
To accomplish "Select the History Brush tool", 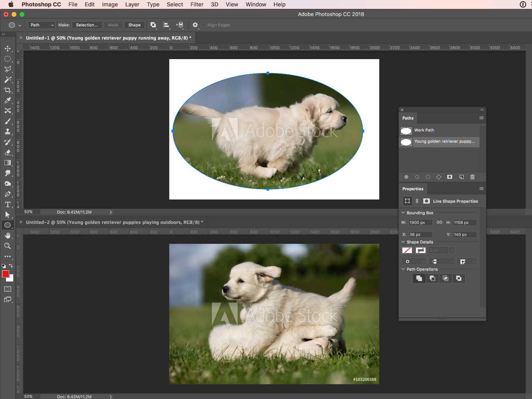I will (7, 142).
